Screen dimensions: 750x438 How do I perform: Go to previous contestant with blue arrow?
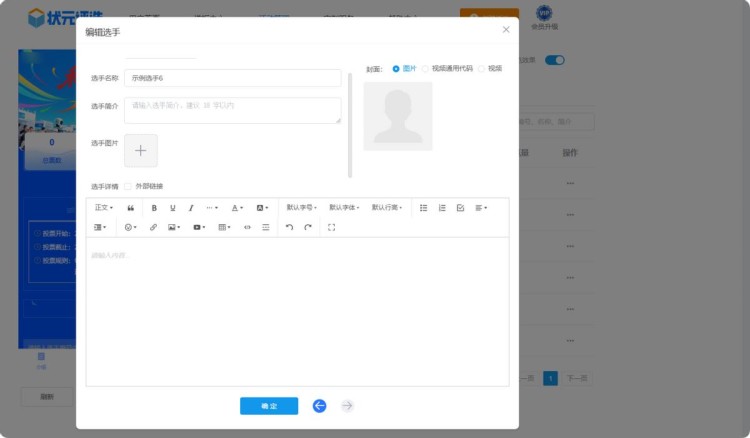[x=319, y=406]
